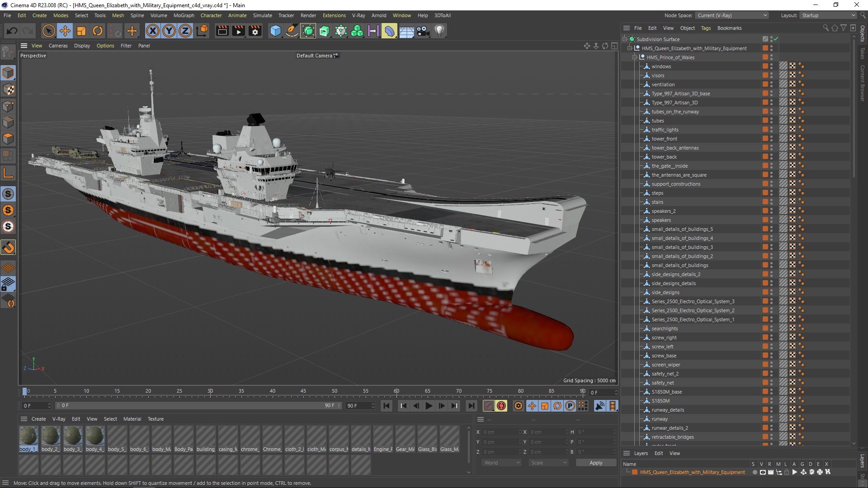Image resolution: width=868 pixels, height=488 pixels.
Task: Enable Snap magnet icon
Action: pos(8,247)
